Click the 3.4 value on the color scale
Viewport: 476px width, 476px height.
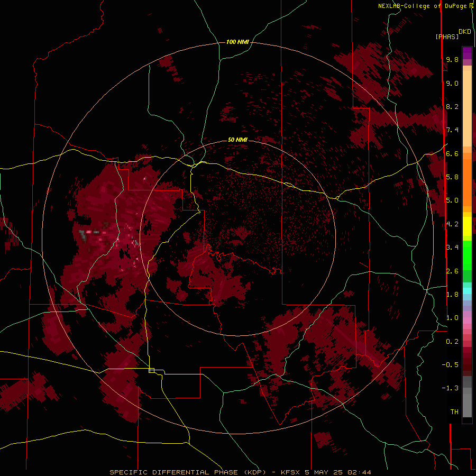click(452, 248)
